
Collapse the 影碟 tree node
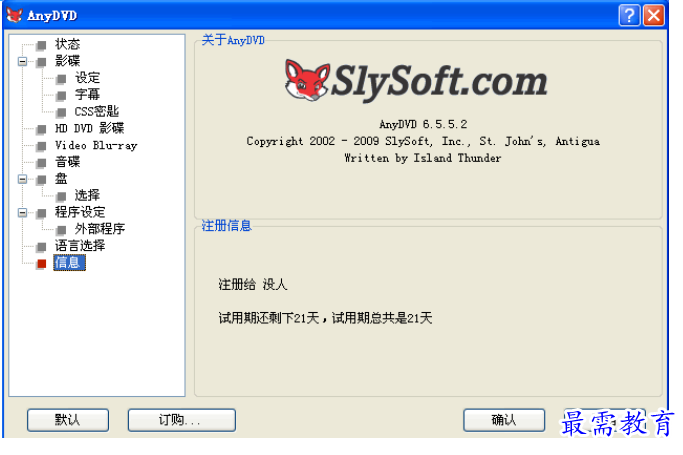tap(22, 61)
